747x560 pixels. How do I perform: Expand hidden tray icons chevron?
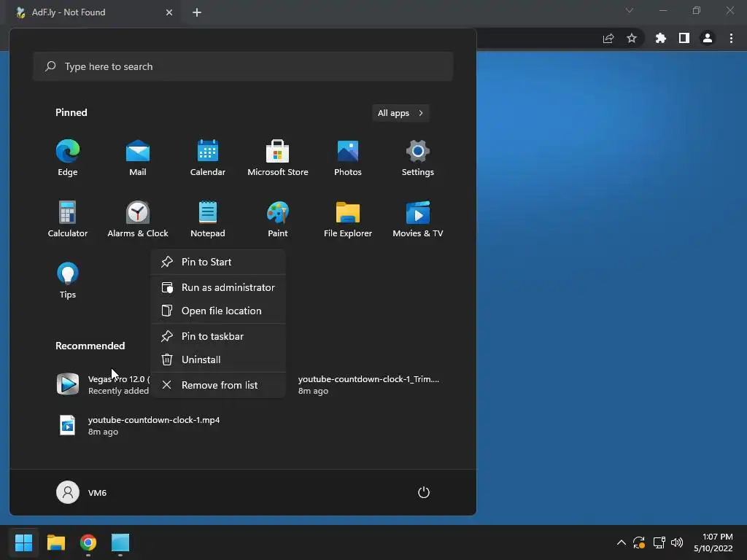pyautogui.click(x=622, y=542)
